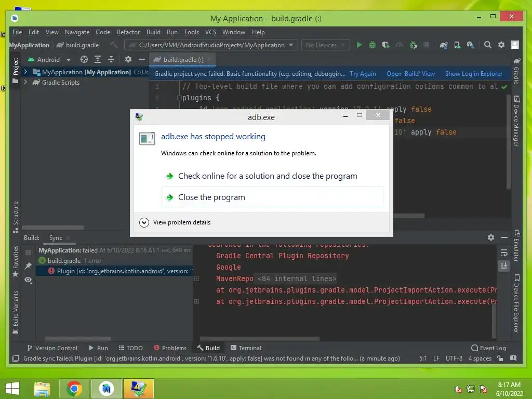The width and height of the screenshot is (532, 399).
Task: Start debugging with the bug icon
Action: [x=372, y=45]
